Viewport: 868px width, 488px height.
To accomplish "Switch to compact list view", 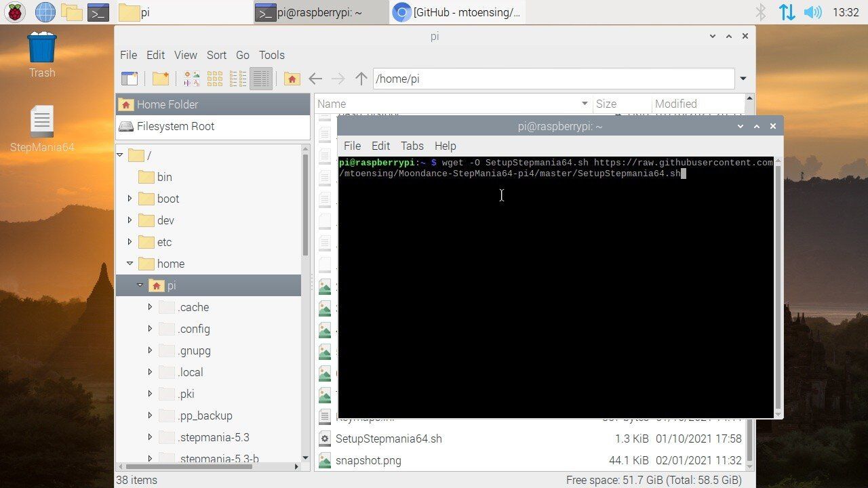I will coord(238,79).
